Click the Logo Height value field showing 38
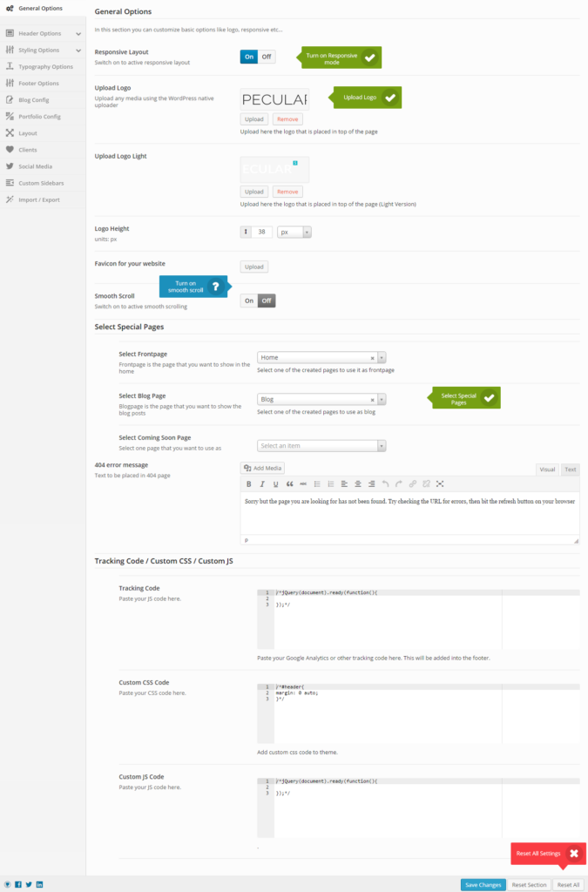This screenshot has width=588, height=892. [261, 232]
